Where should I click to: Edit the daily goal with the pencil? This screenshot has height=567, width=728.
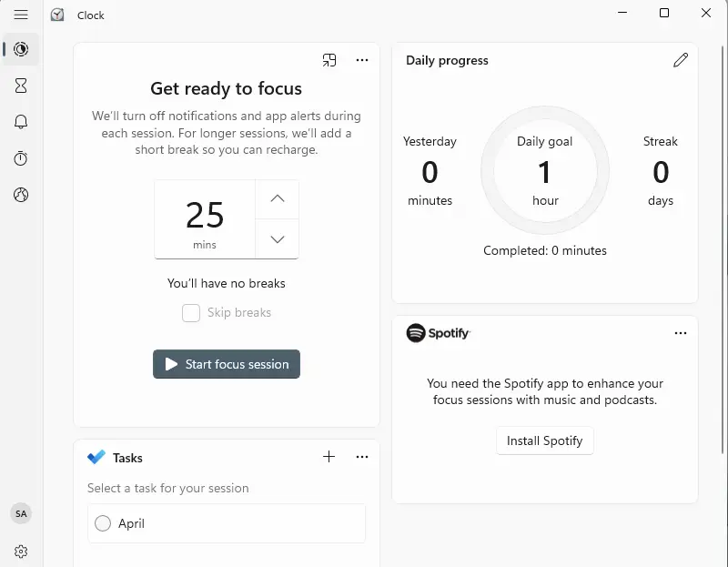(681, 60)
